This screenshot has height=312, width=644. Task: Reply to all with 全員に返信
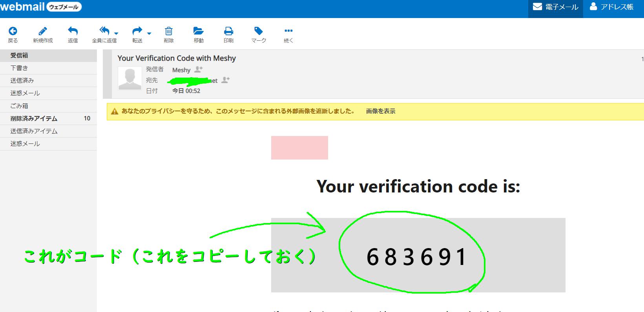104,34
